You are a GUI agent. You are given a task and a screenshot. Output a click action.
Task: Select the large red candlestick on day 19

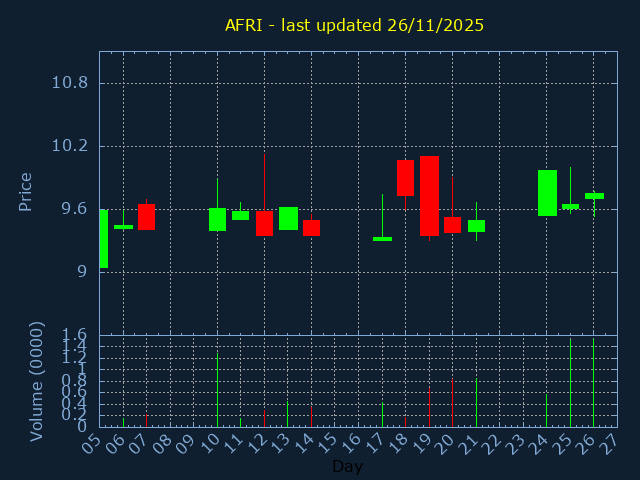point(429,196)
